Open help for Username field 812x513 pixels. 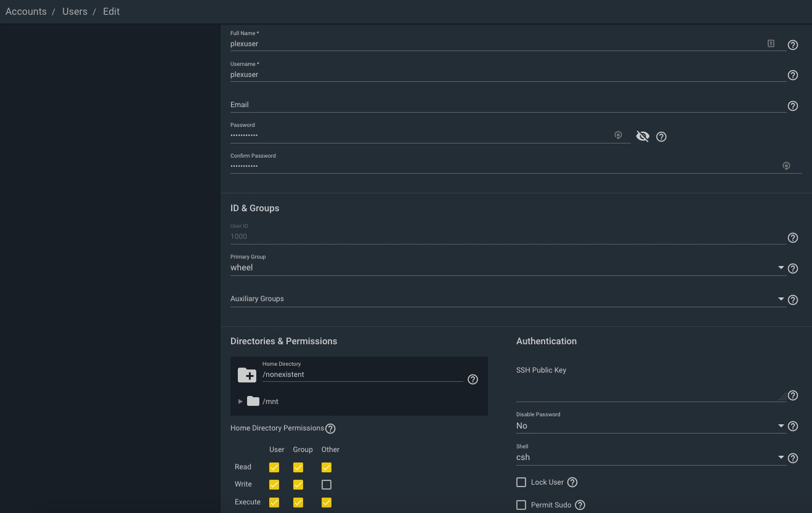(793, 75)
